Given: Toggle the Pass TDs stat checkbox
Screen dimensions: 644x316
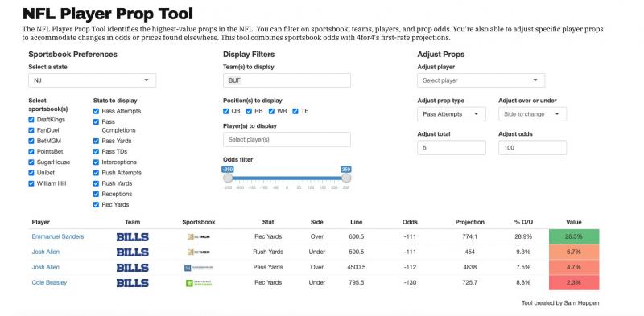Looking at the screenshot, I should click(96, 151).
